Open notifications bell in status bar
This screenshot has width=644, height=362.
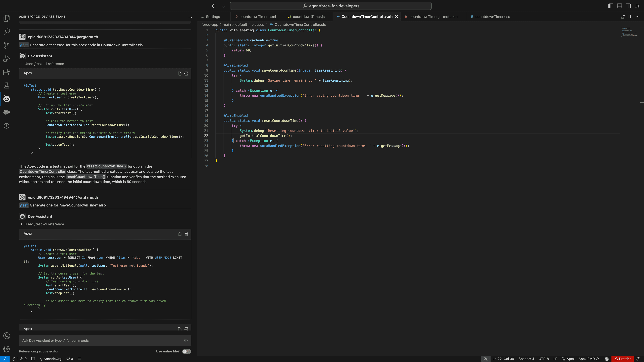tap(638, 359)
